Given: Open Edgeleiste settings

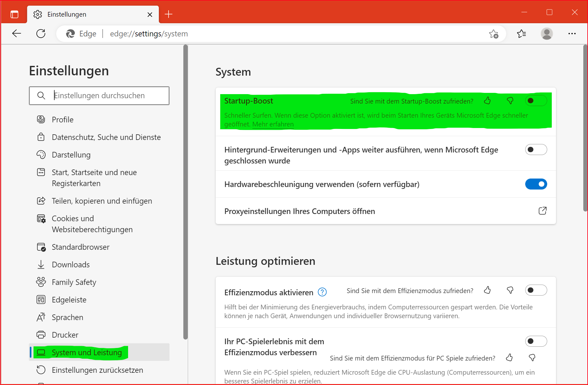Looking at the screenshot, I should 99,300.
